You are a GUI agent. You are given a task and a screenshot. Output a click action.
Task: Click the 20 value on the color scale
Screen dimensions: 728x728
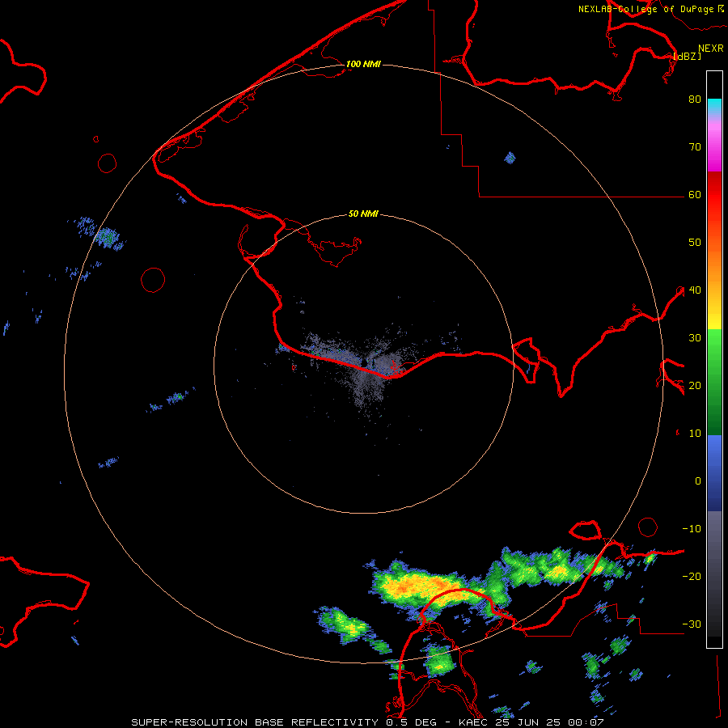point(695,386)
